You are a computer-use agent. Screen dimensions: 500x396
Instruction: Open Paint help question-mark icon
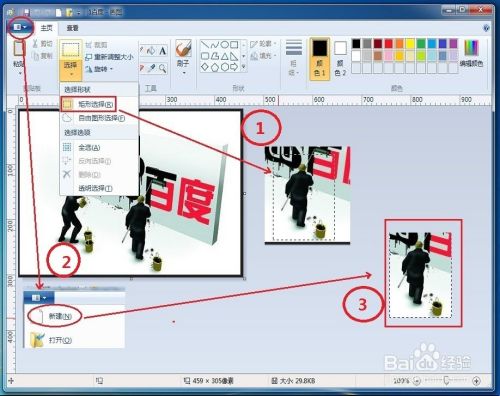click(486, 28)
